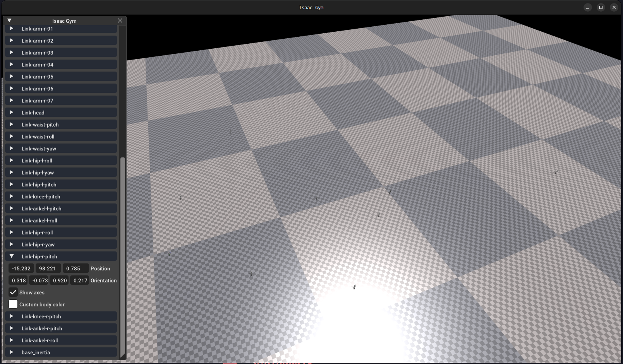Image resolution: width=623 pixels, height=364 pixels.
Task: Uncheck Show axes checkbox
Action: click(x=13, y=292)
